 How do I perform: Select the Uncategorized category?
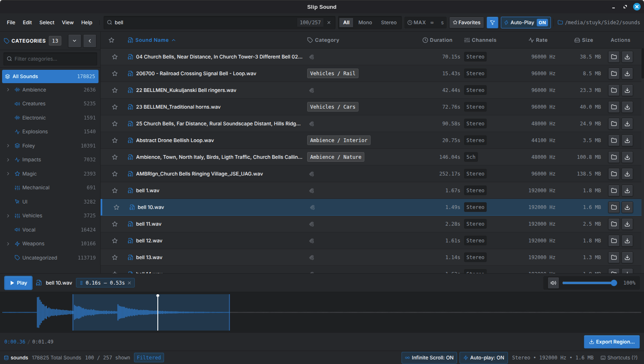[51, 258]
